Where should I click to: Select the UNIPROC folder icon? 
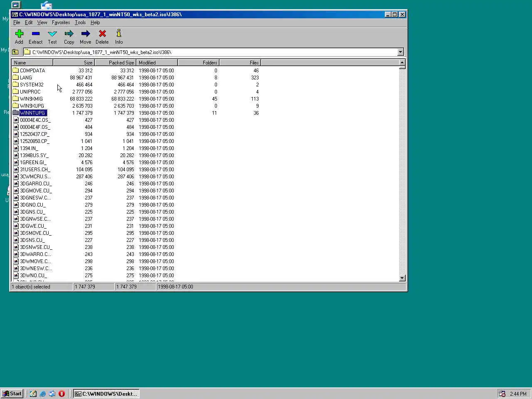point(16,91)
